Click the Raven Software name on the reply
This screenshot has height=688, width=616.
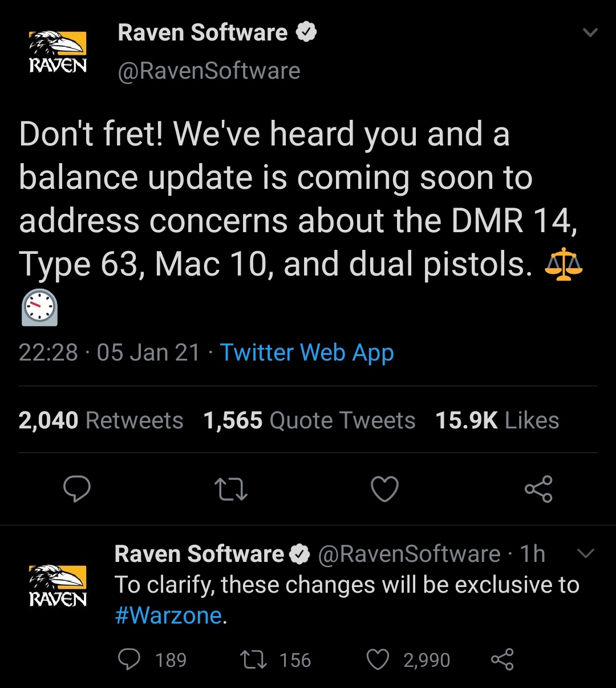(199, 554)
